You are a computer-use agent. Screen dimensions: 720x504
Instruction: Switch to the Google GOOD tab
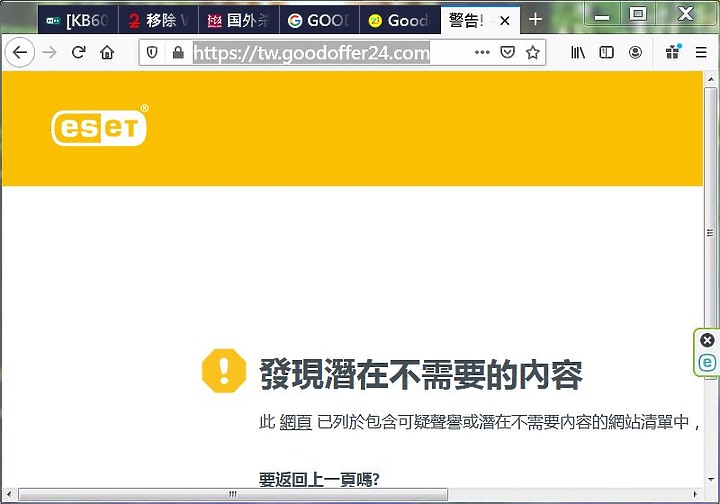click(x=319, y=20)
